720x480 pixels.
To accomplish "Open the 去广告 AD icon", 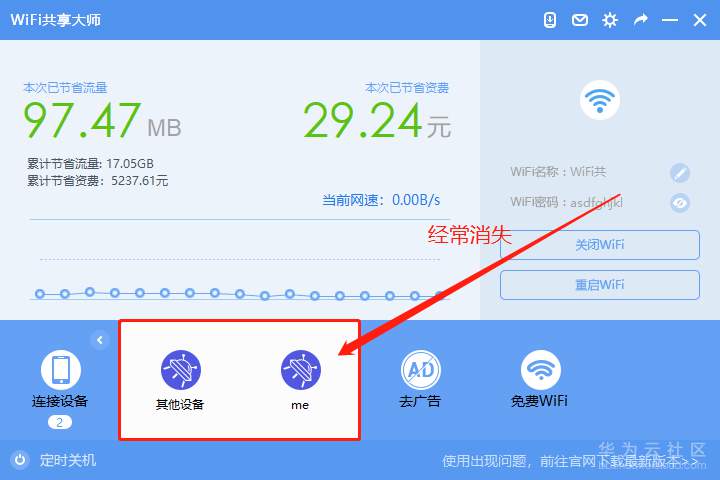I will 421,370.
